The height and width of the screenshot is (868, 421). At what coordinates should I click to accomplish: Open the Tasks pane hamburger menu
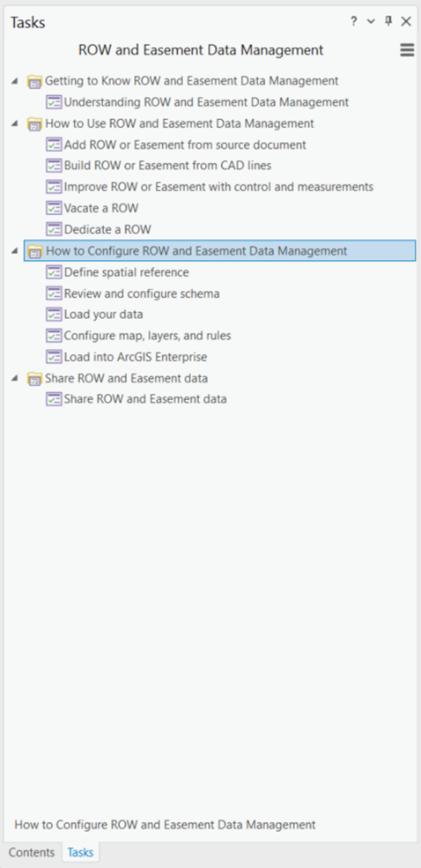tap(407, 50)
